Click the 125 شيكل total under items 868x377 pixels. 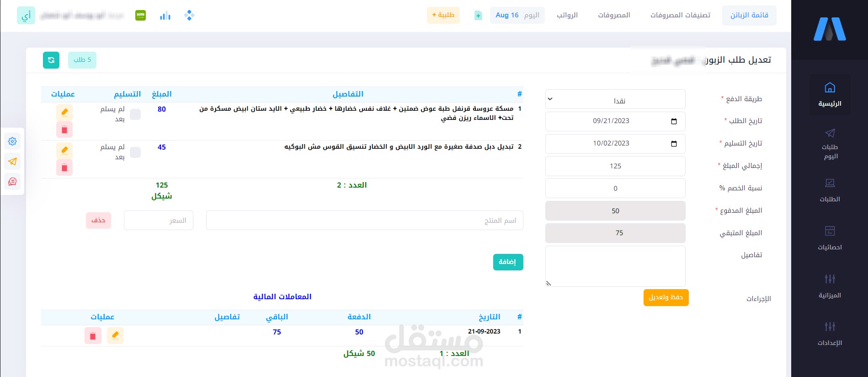(x=162, y=191)
